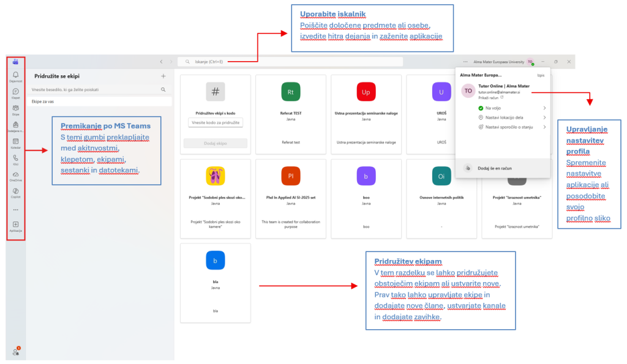Click the orange PI PhD team icon
This screenshot has width=627, height=364.
pyautogui.click(x=291, y=176)
